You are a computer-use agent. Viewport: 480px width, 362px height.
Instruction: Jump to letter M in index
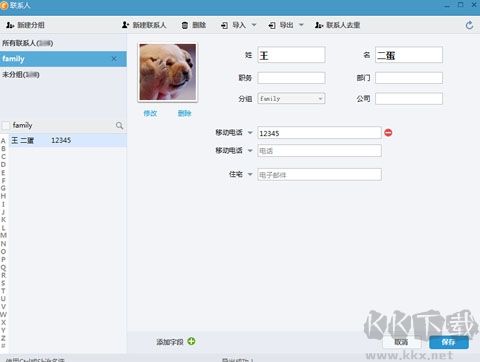coord(3,235)
